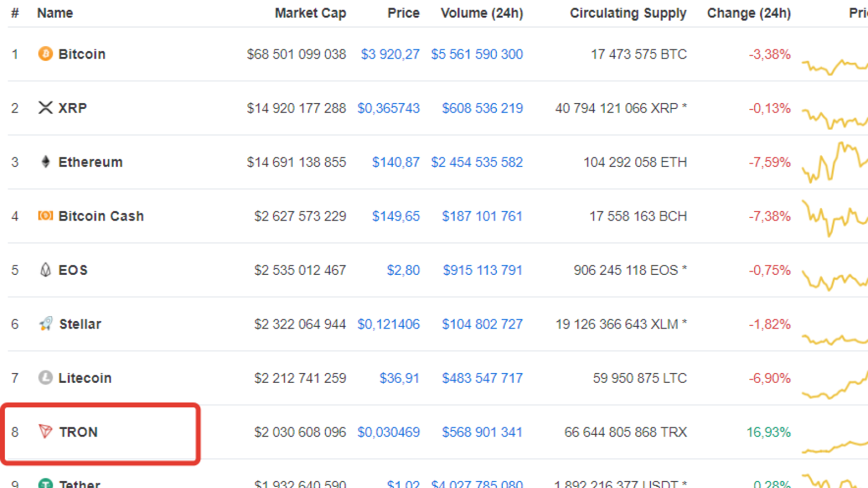Select Litecoin change value -6,90%
868x488 pixels.
(x=770, y=378)
